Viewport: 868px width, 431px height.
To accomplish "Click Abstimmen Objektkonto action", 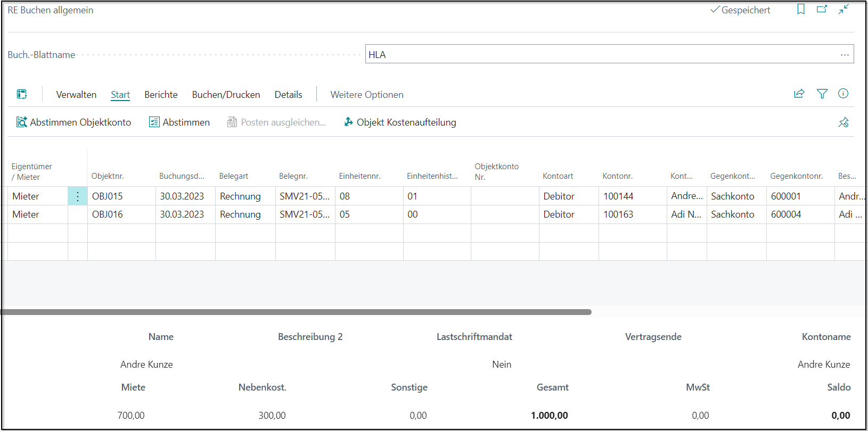I will tap(73, 122).
